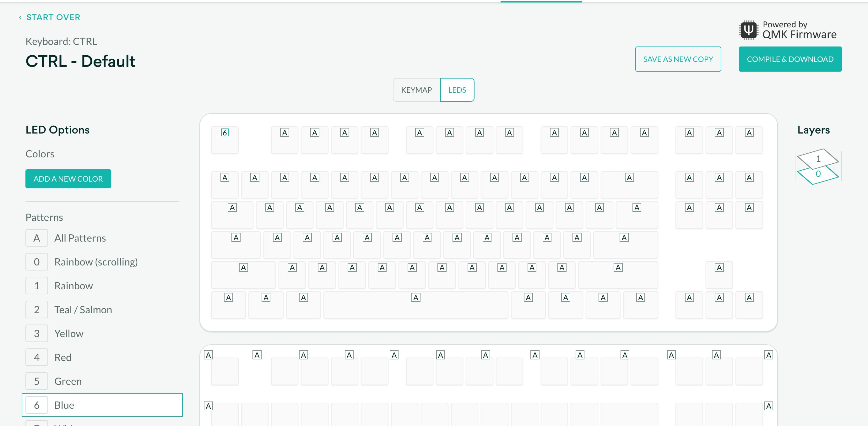Select the Yellow color pattern
The width and height of the screenshot is (868, 426).
coord(37,334)
